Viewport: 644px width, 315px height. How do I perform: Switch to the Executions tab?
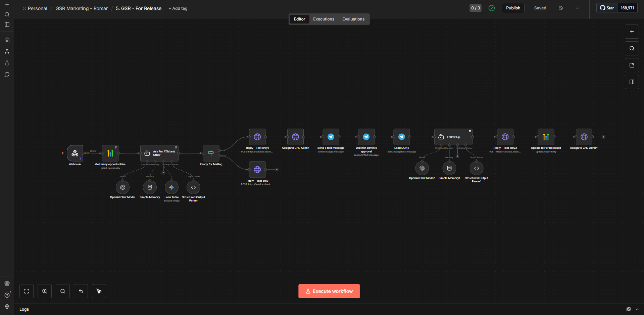tap(324, 19)
